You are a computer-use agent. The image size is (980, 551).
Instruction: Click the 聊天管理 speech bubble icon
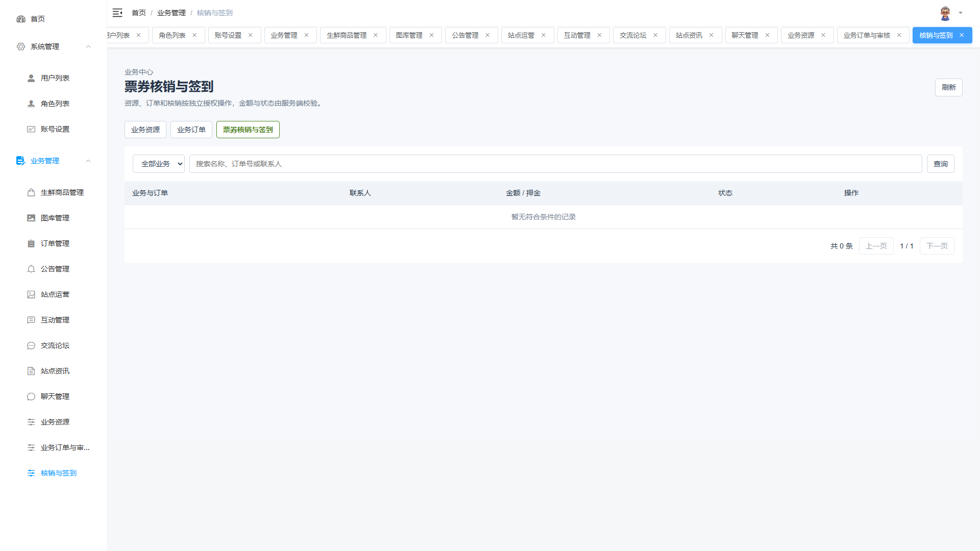(31, 396)
